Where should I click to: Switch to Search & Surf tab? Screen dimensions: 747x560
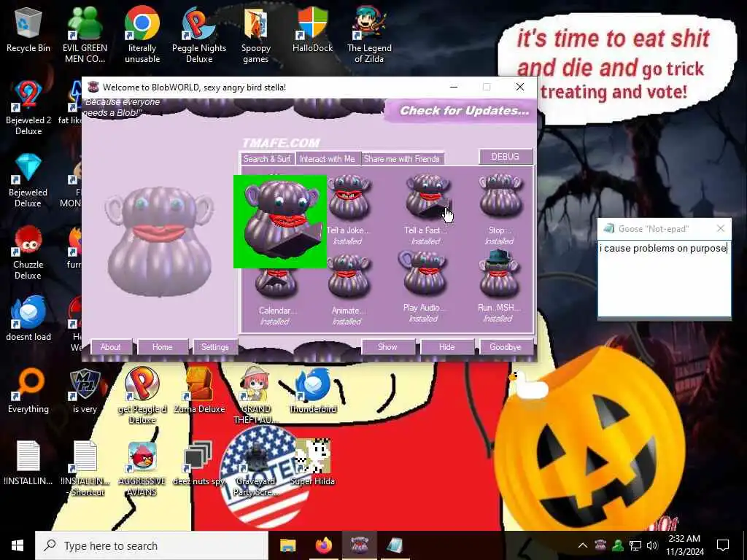coord(267,159)
